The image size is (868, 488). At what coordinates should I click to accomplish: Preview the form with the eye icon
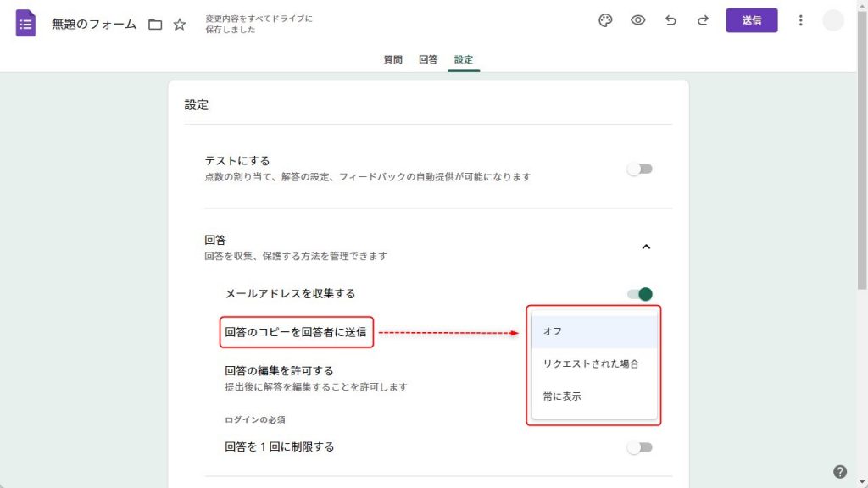click(x=637, y=20)
